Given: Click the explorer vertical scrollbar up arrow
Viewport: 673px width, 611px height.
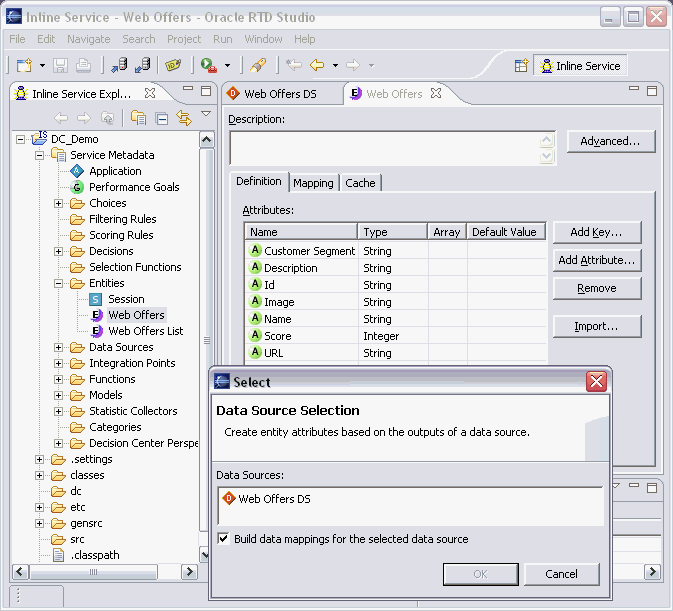Looking at the screenshot, I should click(206, 140).
